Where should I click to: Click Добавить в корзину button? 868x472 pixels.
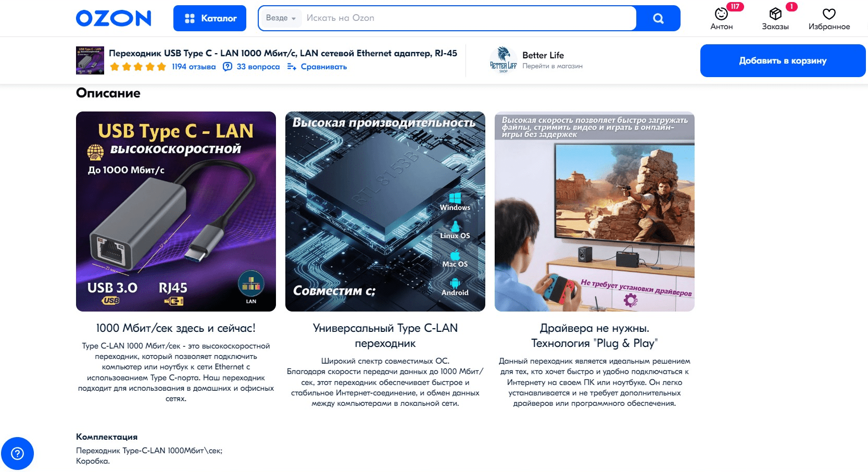[783, 60]
